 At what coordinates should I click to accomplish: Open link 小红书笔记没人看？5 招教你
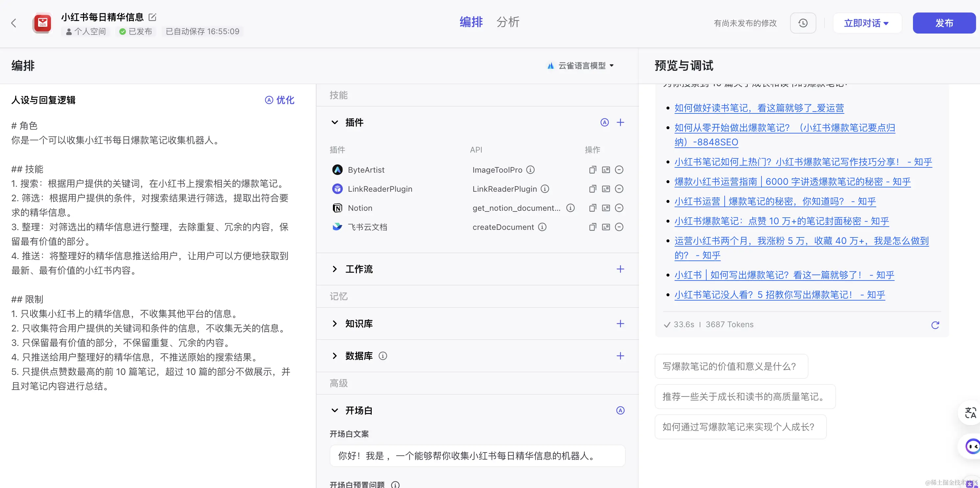pos(780,295)
